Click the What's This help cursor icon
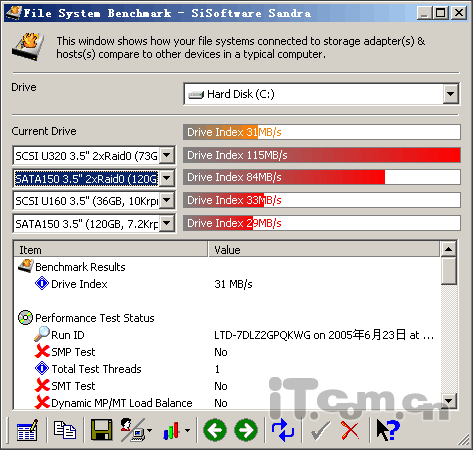The height and width of the screenshot is (450, 473). (388, 430)
